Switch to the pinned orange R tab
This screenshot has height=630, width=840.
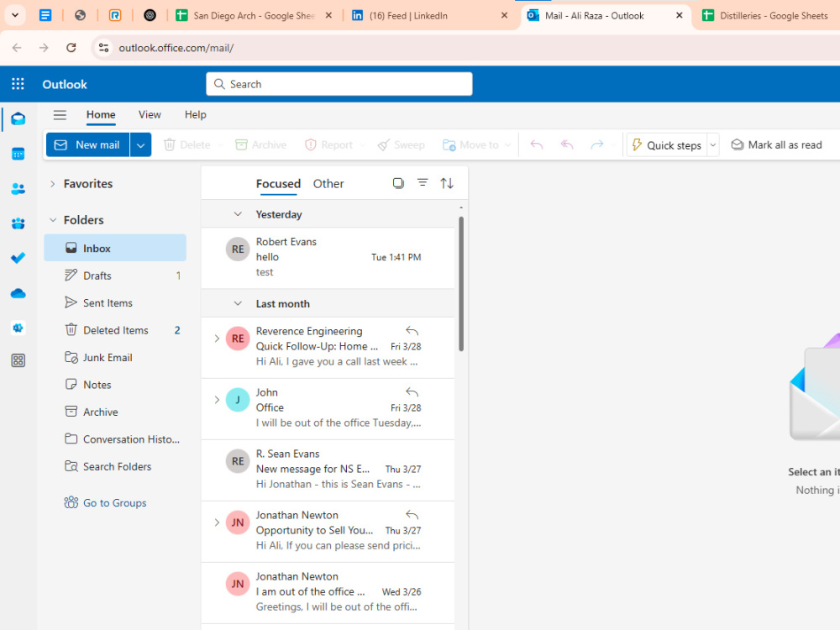(x=115, y=15)
